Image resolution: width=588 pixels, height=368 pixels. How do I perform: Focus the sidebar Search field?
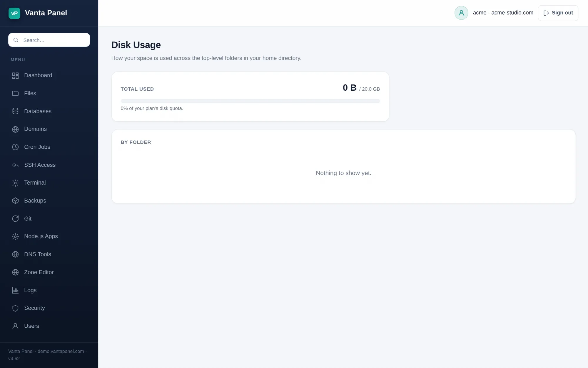click(x=49, y=40)
